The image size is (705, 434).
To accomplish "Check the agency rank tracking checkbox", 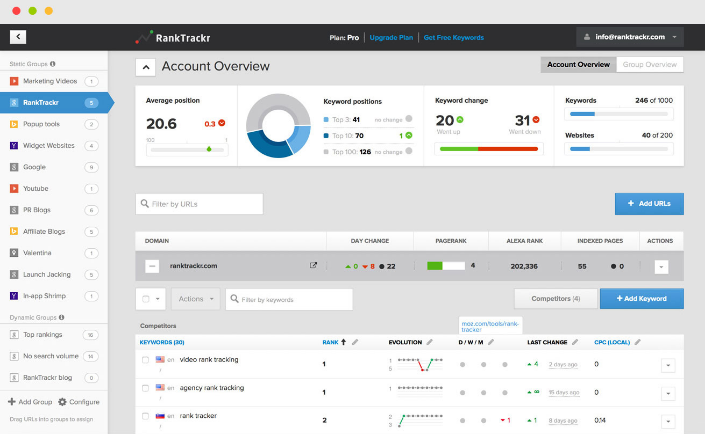I will point(145,388).
